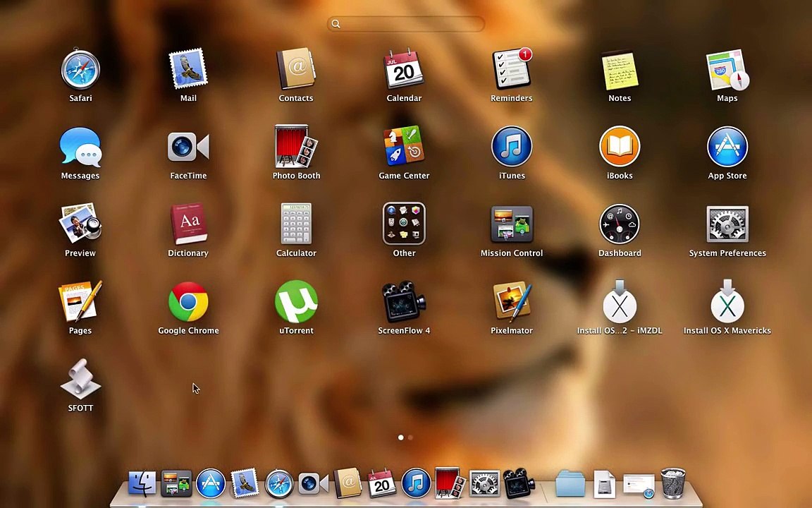Open System Preferences in the Launchpad grid
Image resolution: width=812 pixels, height=508 pixels.
coord(727,224)
